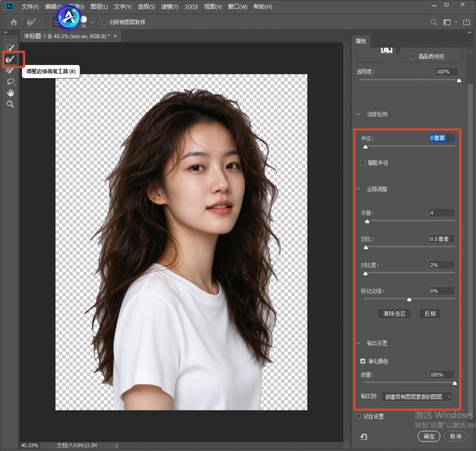This screenshot has width=476, height=451.
Task: Click the 移动边缘 slider handle
Action: (409, 299)
